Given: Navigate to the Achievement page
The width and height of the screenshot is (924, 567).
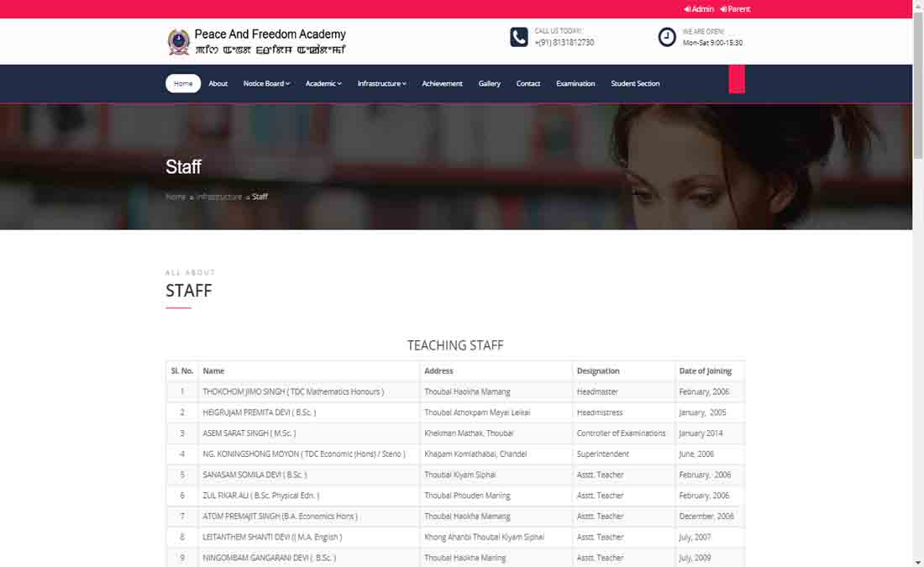Looking at the screenshot, I should [442, 84].
